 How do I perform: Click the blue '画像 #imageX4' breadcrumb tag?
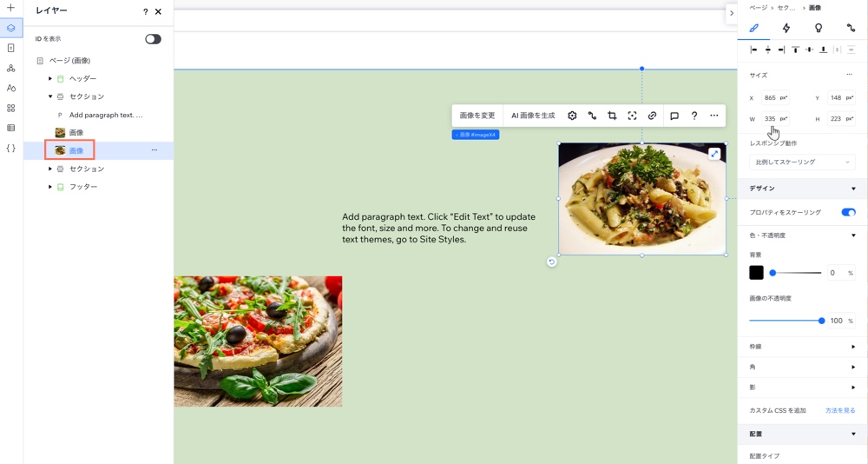(x=476, y=135)
